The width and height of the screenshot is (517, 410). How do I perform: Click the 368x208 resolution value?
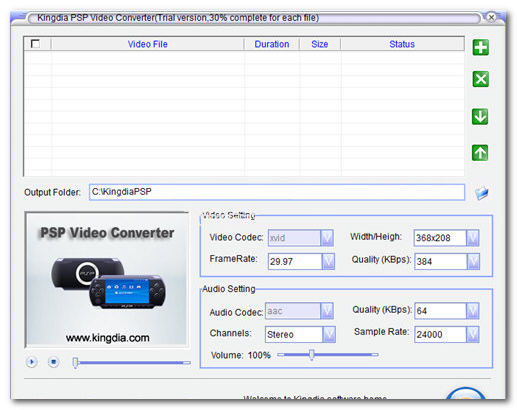[x=433, y=238]
